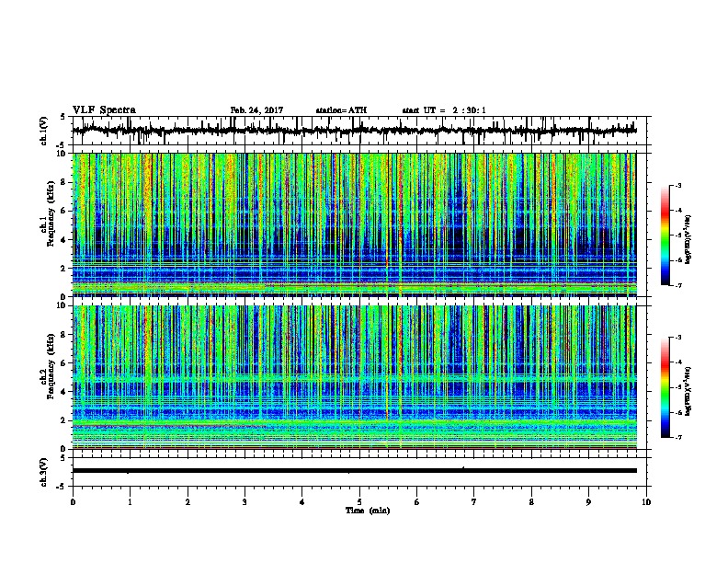The image size is (728, 563).
Task: Click the ch.1 frequency tick label "6"
Action: [64, 211]
